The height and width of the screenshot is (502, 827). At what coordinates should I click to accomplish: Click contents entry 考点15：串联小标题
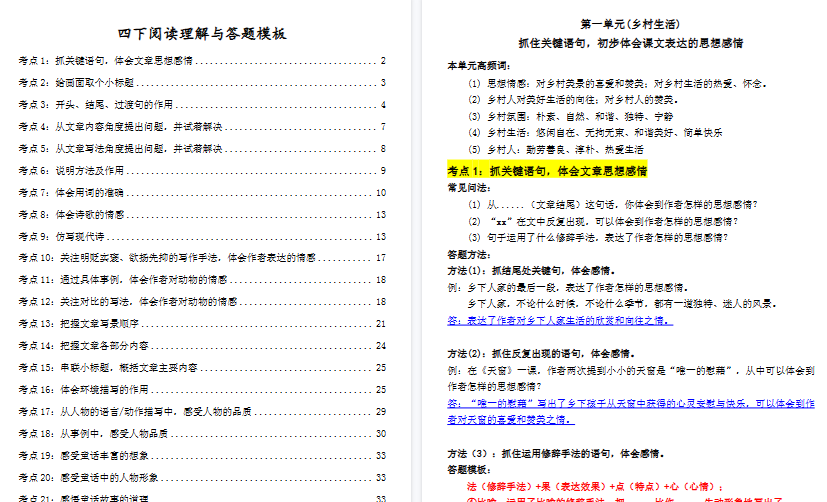pyautogui.click(x=202, y=368)
